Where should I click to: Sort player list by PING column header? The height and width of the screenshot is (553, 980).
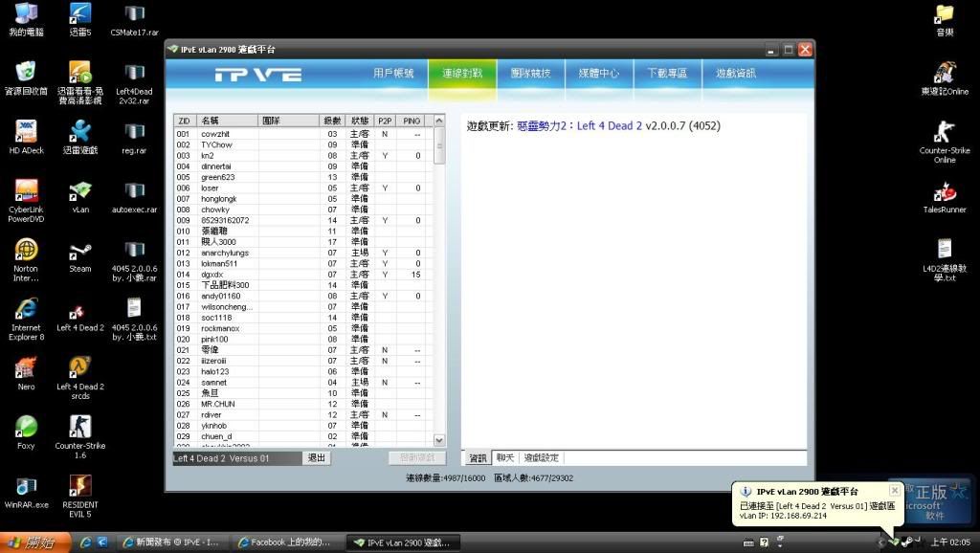[x=412, y=121]
